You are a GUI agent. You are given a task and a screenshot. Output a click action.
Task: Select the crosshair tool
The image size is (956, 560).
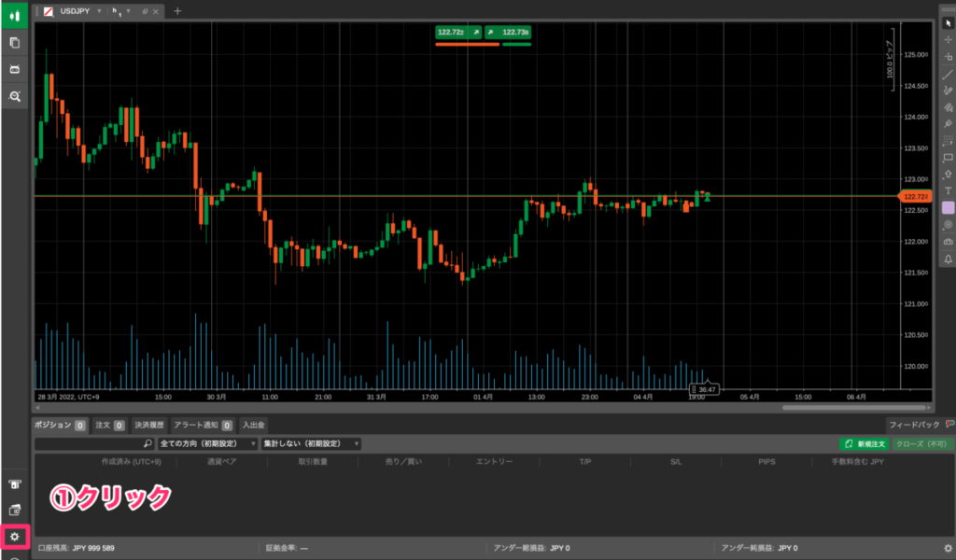click(x=949, y=39)
